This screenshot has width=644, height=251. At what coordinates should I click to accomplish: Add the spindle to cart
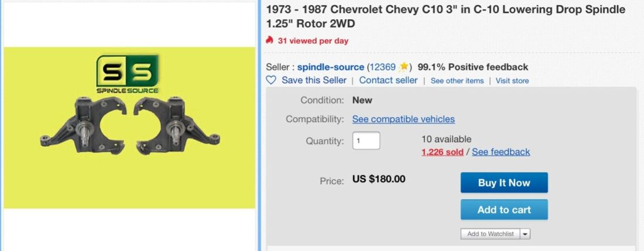tap(504, 209)
